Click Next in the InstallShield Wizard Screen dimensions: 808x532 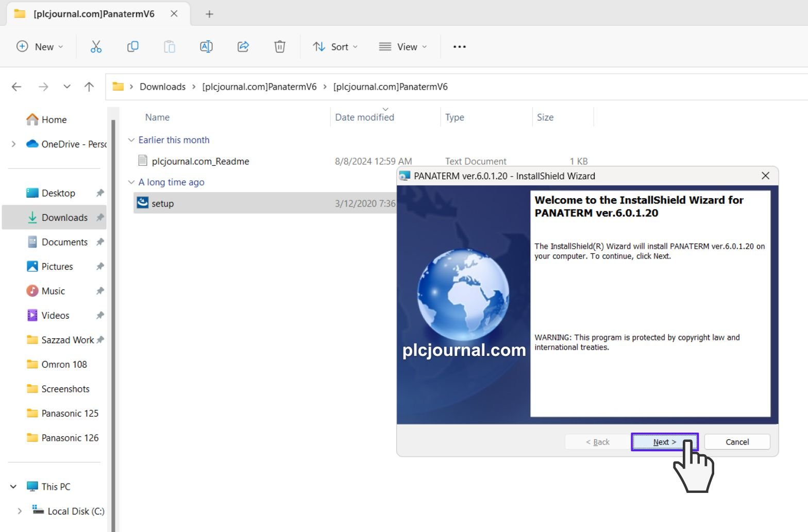(664, 442)
